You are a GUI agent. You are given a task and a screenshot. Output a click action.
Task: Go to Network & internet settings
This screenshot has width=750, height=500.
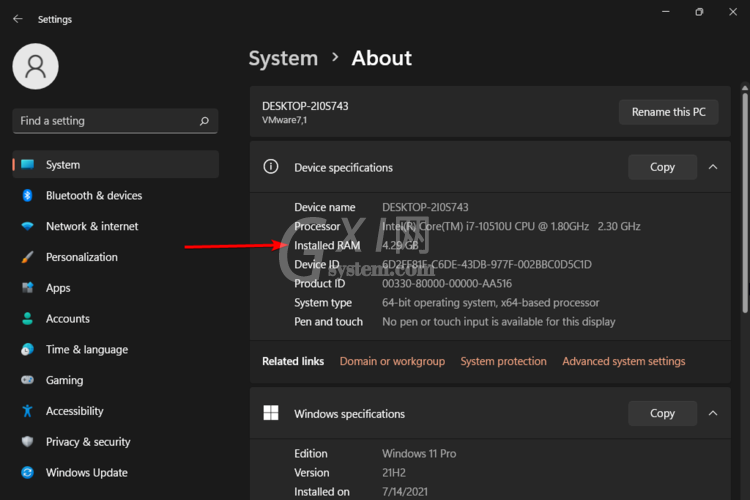coord(116,226)
